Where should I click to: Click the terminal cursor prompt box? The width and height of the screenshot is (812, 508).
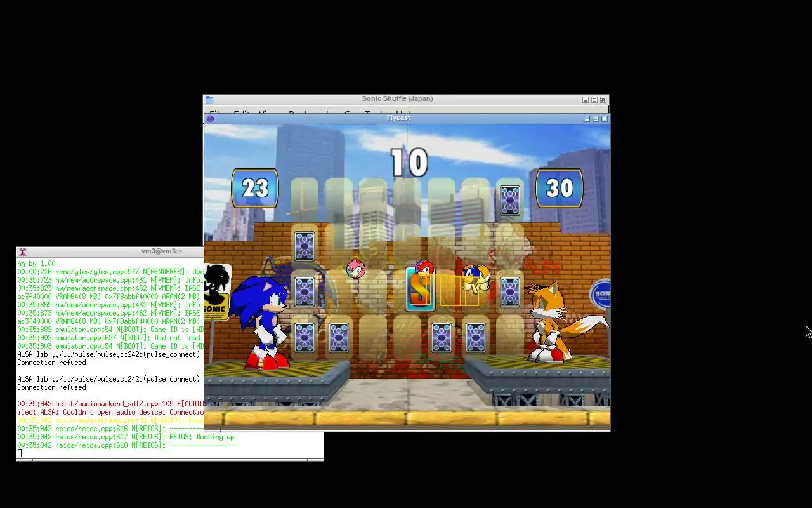click(20, 453)
